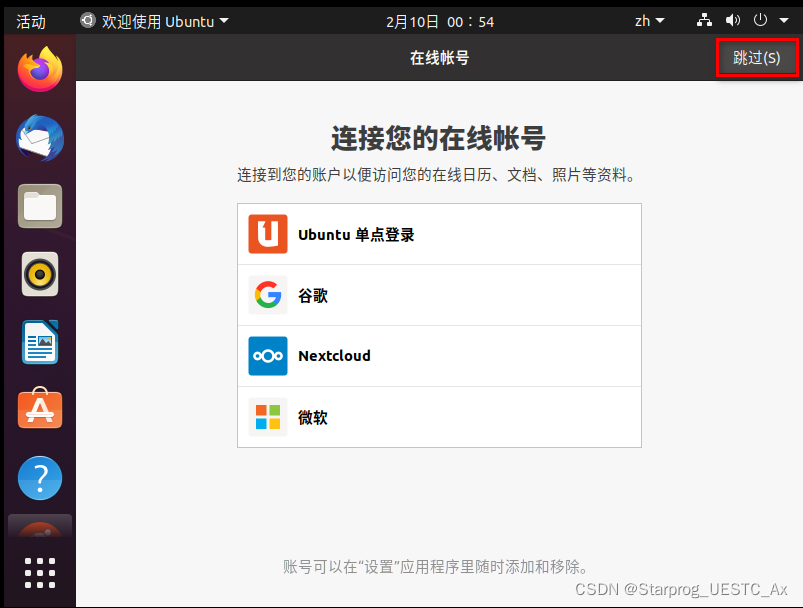Screen dimensions: 803x608
Task: Click the volume icon in top bar
Action: pyautogui.click(x=733, y=20)
